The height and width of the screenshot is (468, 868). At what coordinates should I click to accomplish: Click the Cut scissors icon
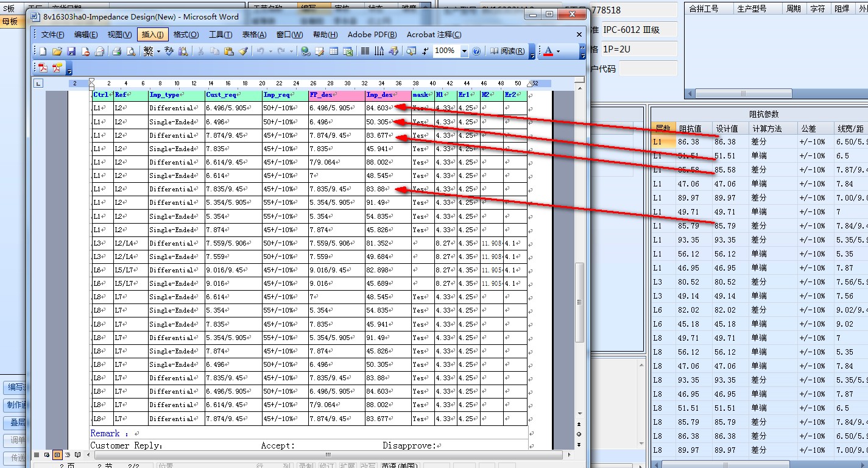tap(200, 51)
